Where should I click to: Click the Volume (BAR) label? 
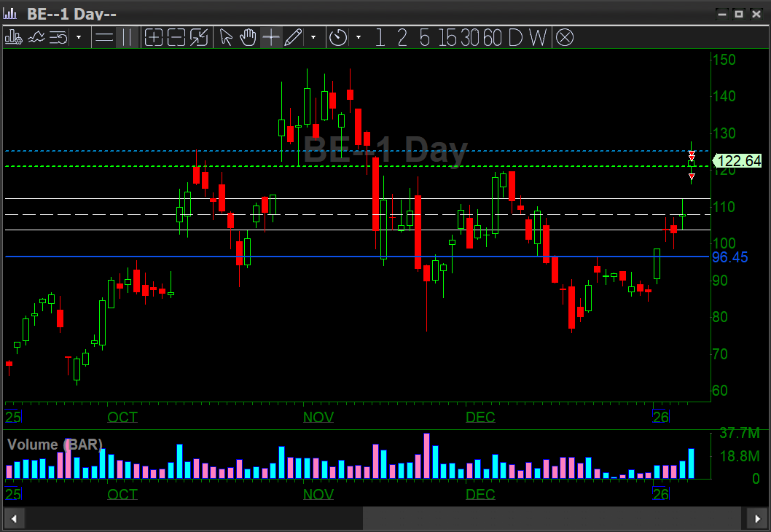[x=55, y=445]
